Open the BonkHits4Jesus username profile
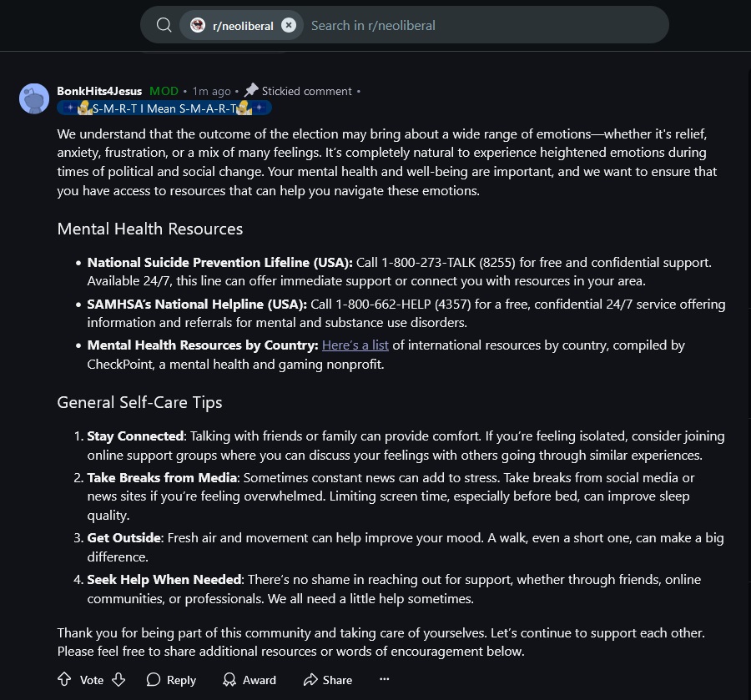 coord(99,91)
